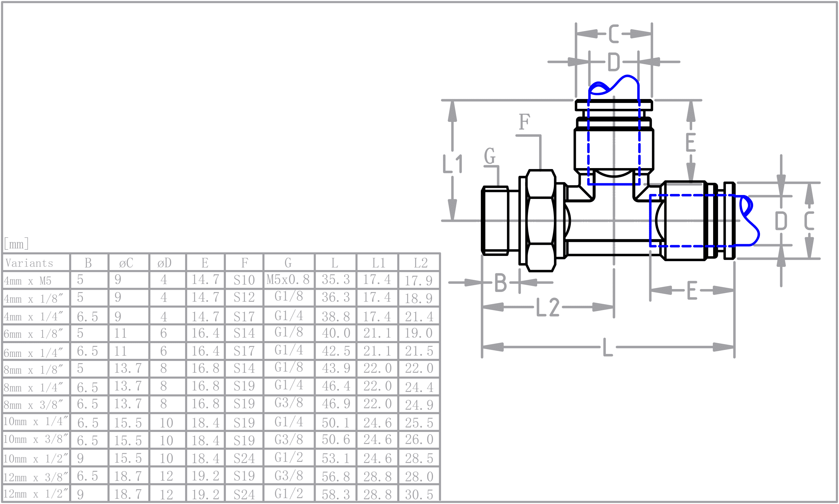Select the 58.3 length value

[x=336, y=494]
